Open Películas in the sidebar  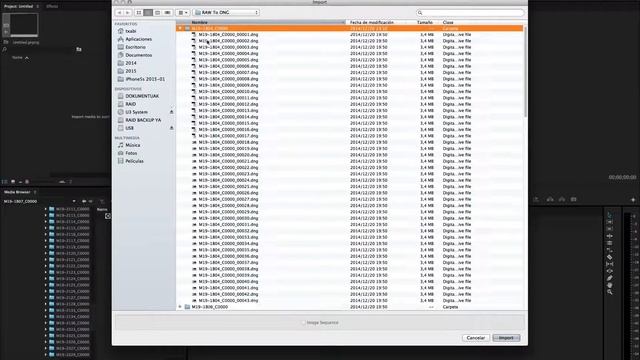click(134, 161)
